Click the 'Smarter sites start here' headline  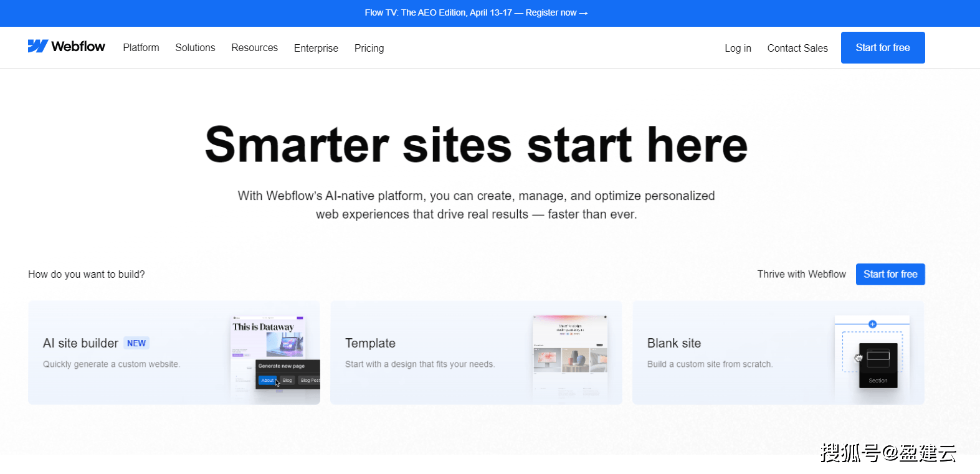(476, 145)
